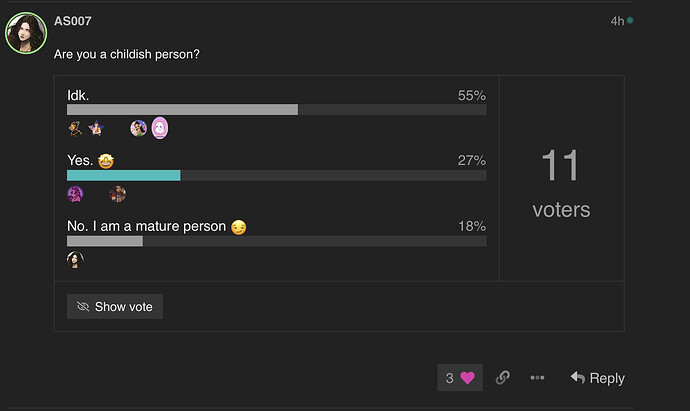Click the AS007 username link

(73, 21)
